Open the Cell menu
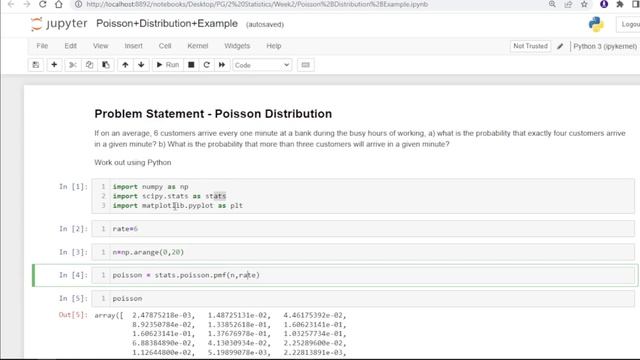Image resolution: width=640 pixels, height=360 pixels. click(x=165, y=46)
